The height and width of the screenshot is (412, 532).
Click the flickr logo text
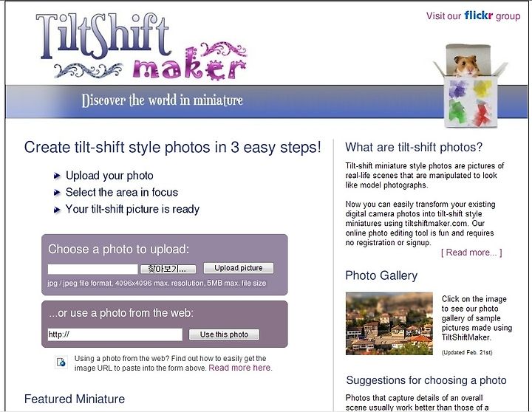pyautogui.click(x=478, y=16)
